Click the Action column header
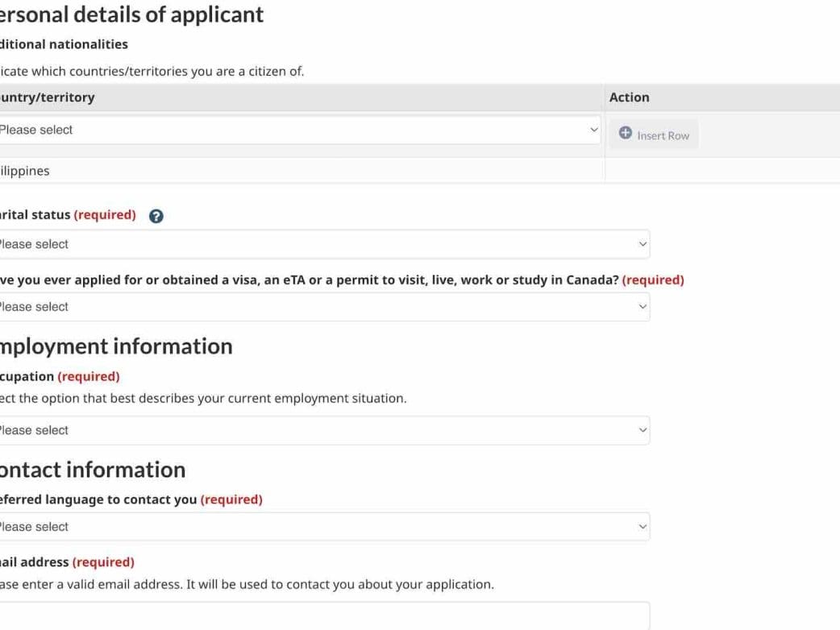Screen dimensions: 840x630 (x=630, y=97)
